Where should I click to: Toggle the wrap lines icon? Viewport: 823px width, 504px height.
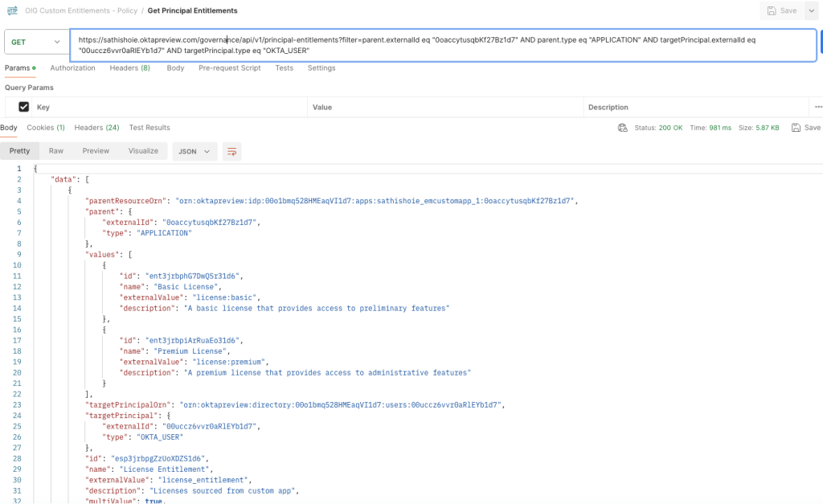click(x=231, y=151)
